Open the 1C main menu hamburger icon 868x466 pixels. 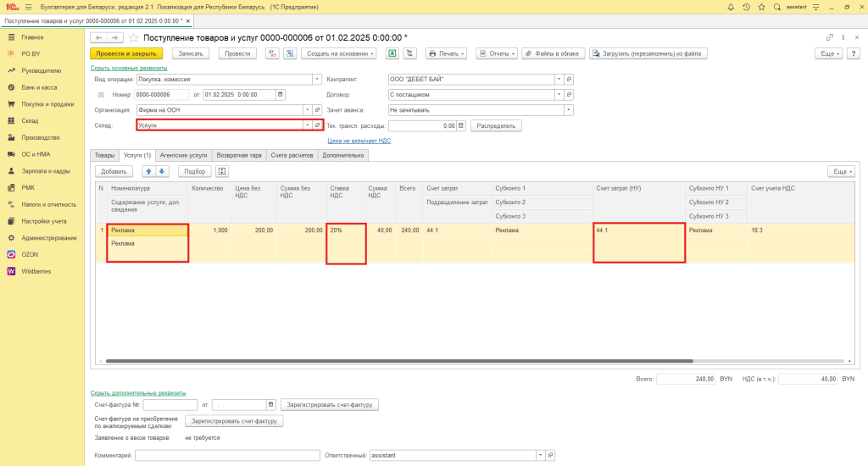click(x=28, y=7)
